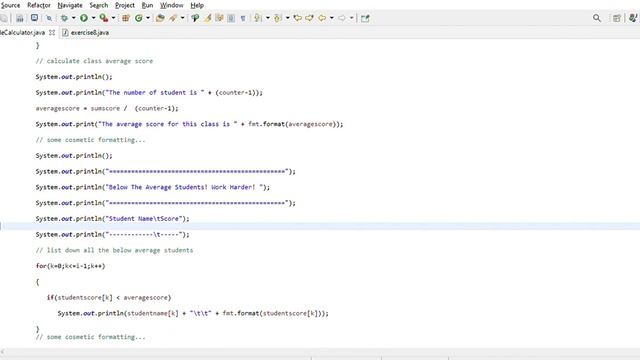Image resolution: width=640 pixels, height=360 pixels.
Task: Create a New Java Package
Action: coord(126,18)
